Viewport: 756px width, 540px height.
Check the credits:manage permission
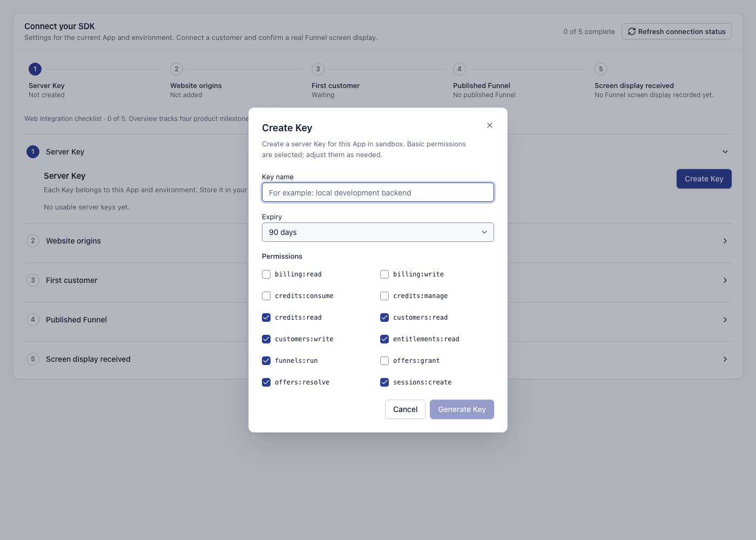(x=384, y=296)
